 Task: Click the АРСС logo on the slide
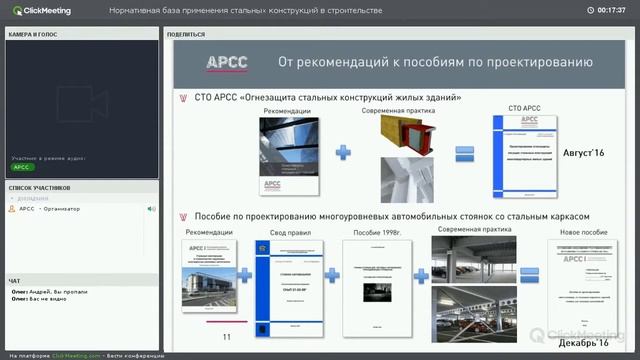[227, 63]
